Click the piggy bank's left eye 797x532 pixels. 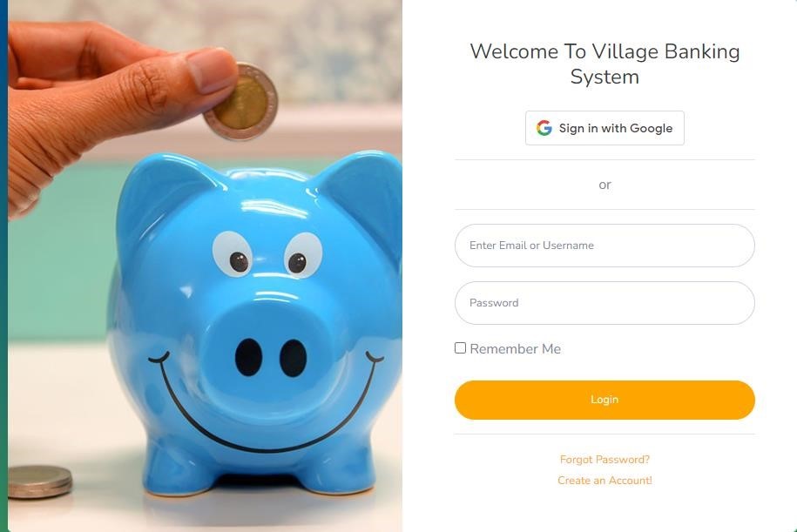(233, 253)
